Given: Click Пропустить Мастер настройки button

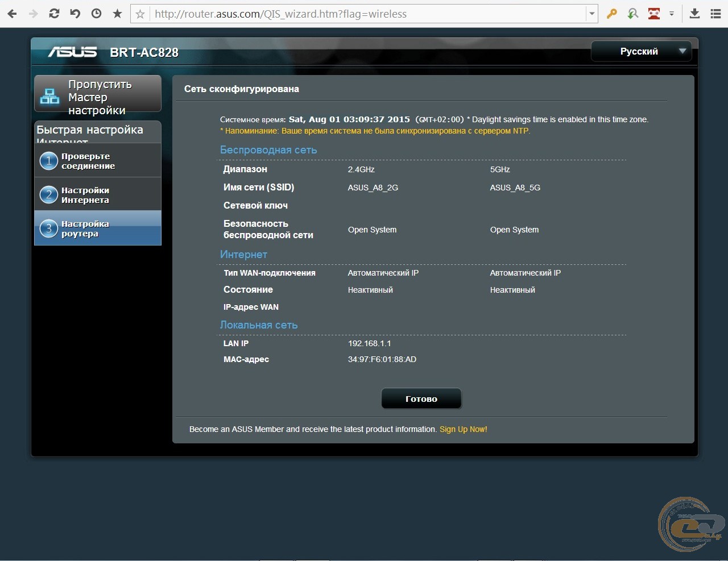Looking at the screenshot, I should pos(98,94).
